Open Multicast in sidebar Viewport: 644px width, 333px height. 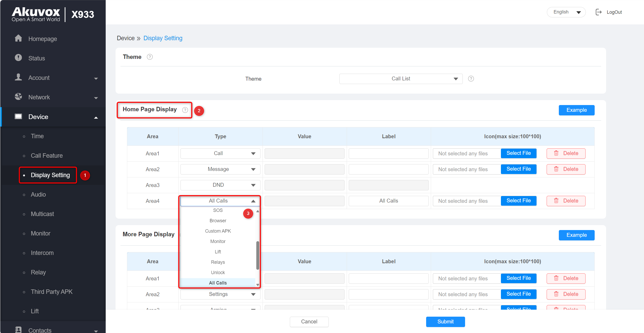point(42,214)
